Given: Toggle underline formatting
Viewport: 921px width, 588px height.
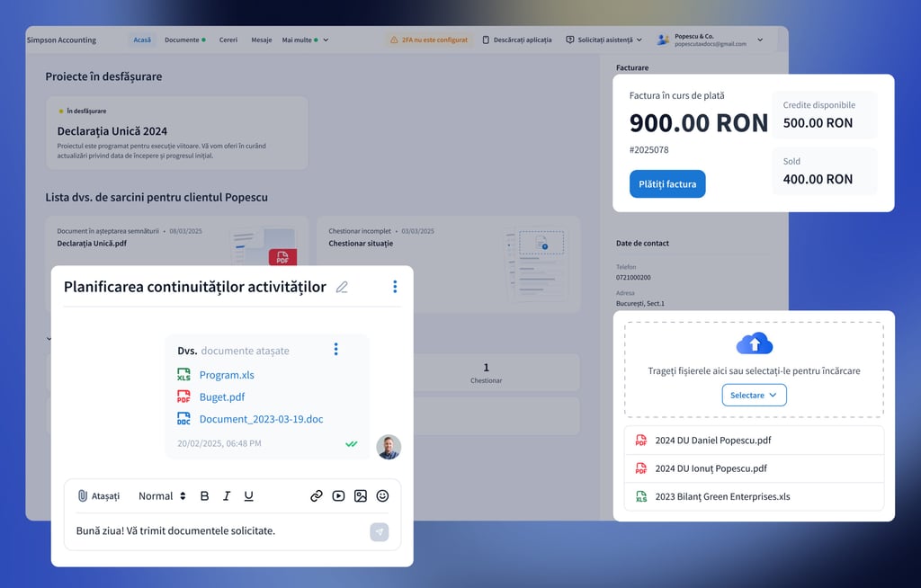Looking at the screenshot, I should pyautogui.click(x=249, y=496).
